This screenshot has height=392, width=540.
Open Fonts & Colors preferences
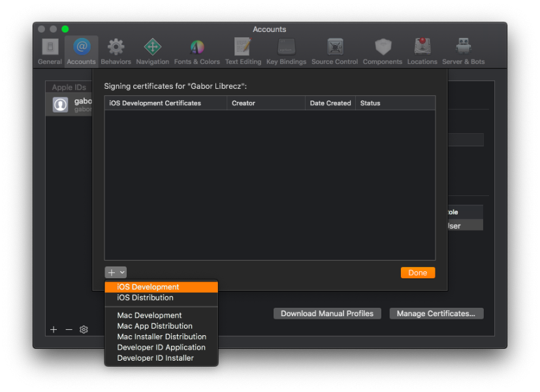click(197, 51)
